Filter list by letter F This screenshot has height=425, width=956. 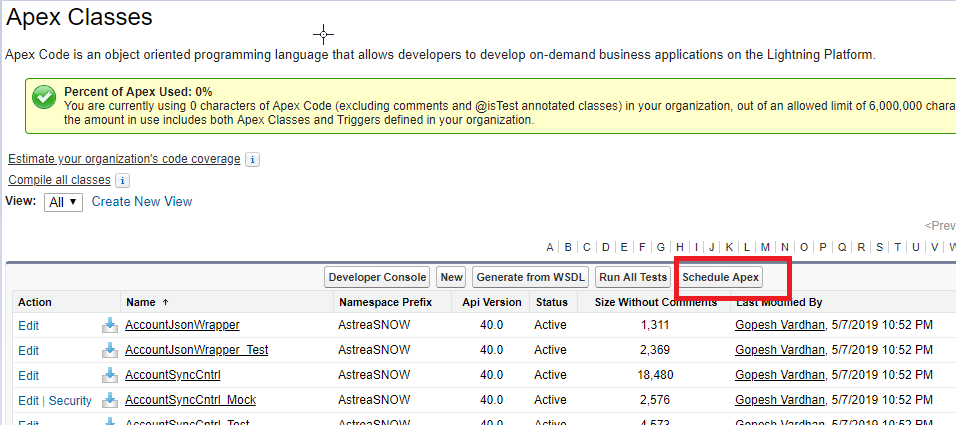tap(642, 247)
